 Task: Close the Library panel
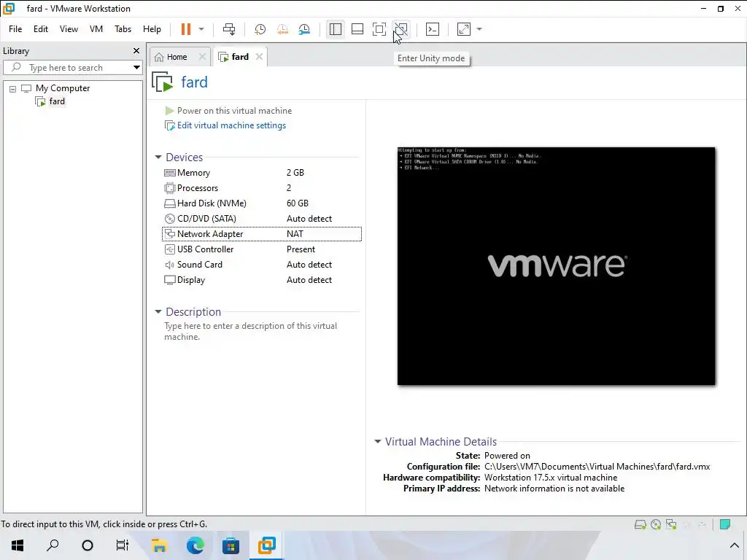pos(136,51)
